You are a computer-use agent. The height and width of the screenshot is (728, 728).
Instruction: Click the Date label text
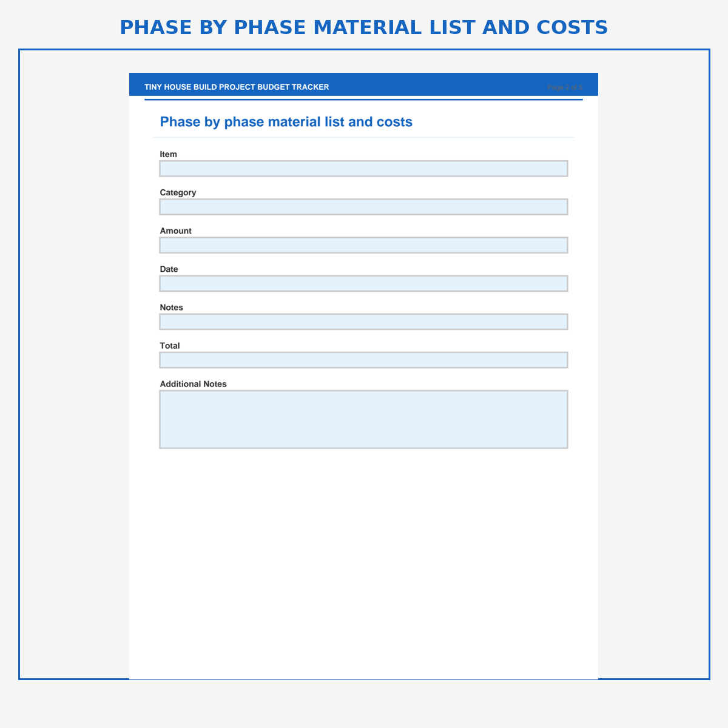169,269
